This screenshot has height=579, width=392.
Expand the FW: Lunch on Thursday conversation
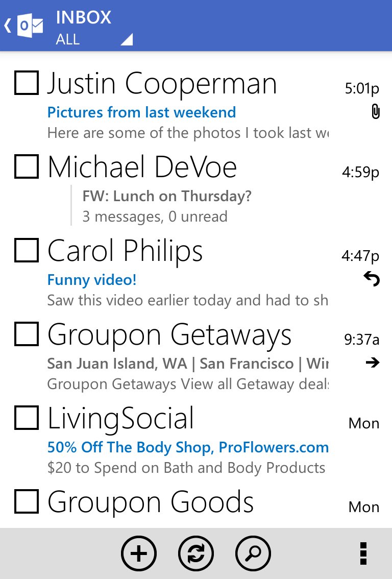pos(166,196)
